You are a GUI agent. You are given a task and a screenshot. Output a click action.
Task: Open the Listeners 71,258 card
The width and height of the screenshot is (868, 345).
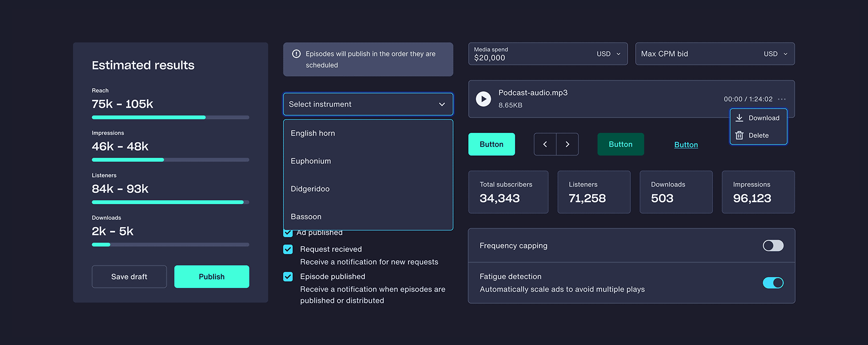(594, 192)
